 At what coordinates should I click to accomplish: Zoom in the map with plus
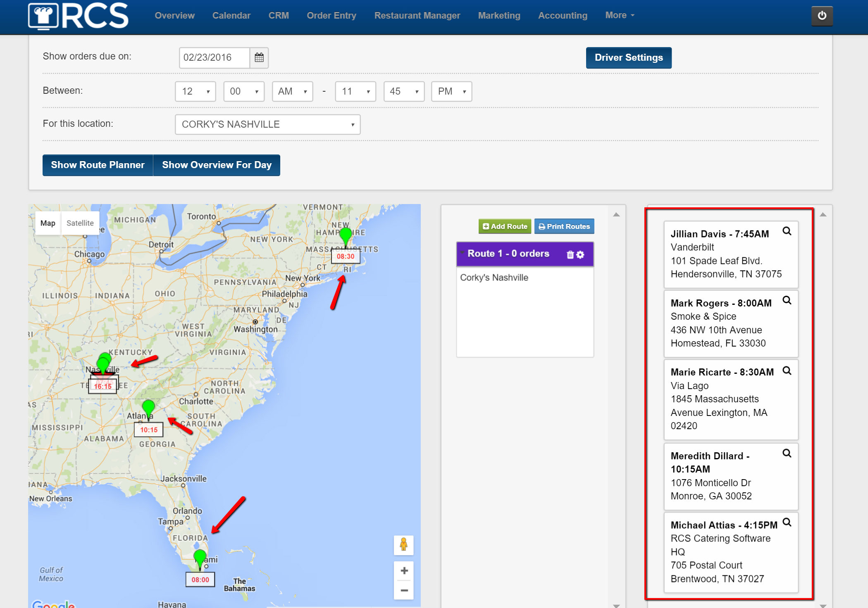(x=404, y=571)
